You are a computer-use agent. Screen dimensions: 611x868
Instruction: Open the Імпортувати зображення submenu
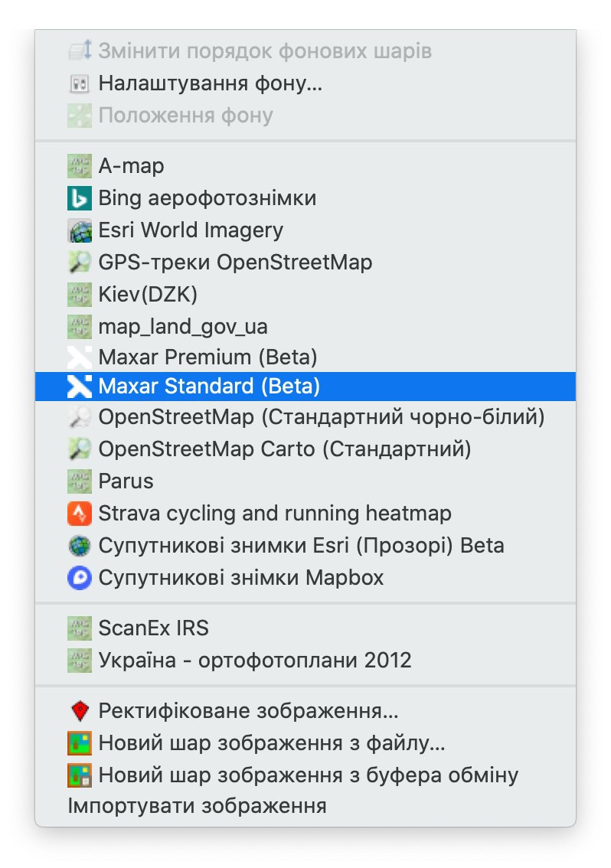[x=305, y=806]
